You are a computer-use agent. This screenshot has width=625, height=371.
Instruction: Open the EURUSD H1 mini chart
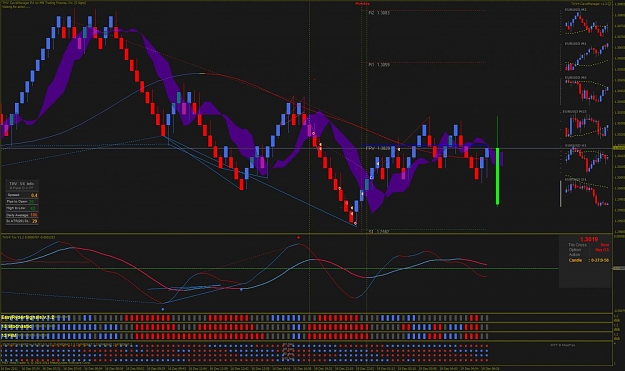click(585, 159)
